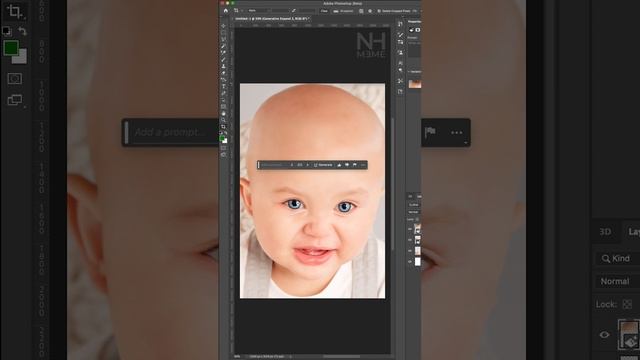Open the crop Ratio dropdown in options bar
The image size is (640, 360).
coord(258,11)
